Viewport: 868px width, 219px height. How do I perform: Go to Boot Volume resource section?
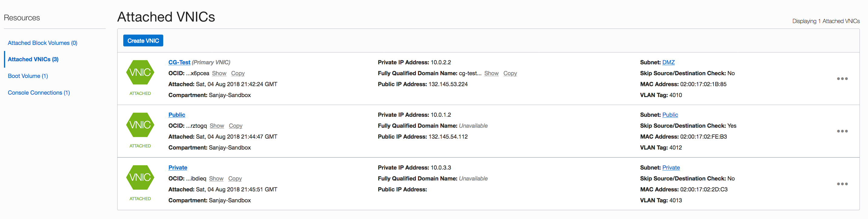(28, 76)
